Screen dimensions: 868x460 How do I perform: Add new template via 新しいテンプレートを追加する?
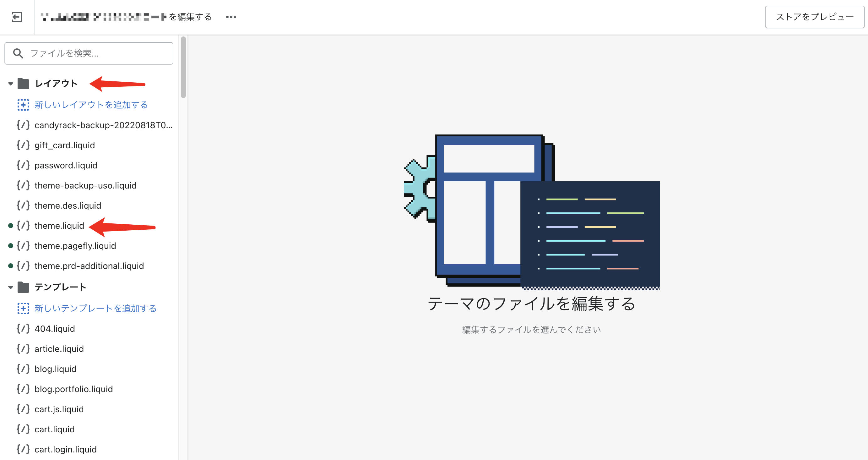[96, 309]
